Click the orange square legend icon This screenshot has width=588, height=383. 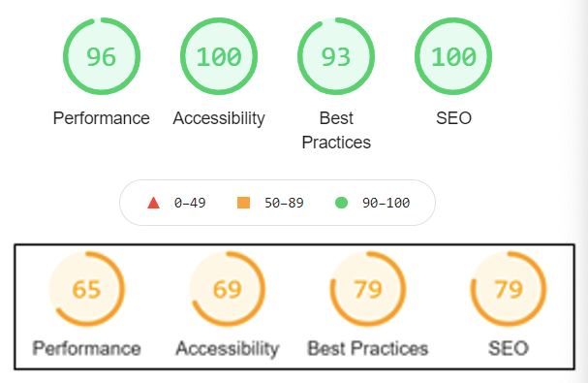tap(244, 203)
